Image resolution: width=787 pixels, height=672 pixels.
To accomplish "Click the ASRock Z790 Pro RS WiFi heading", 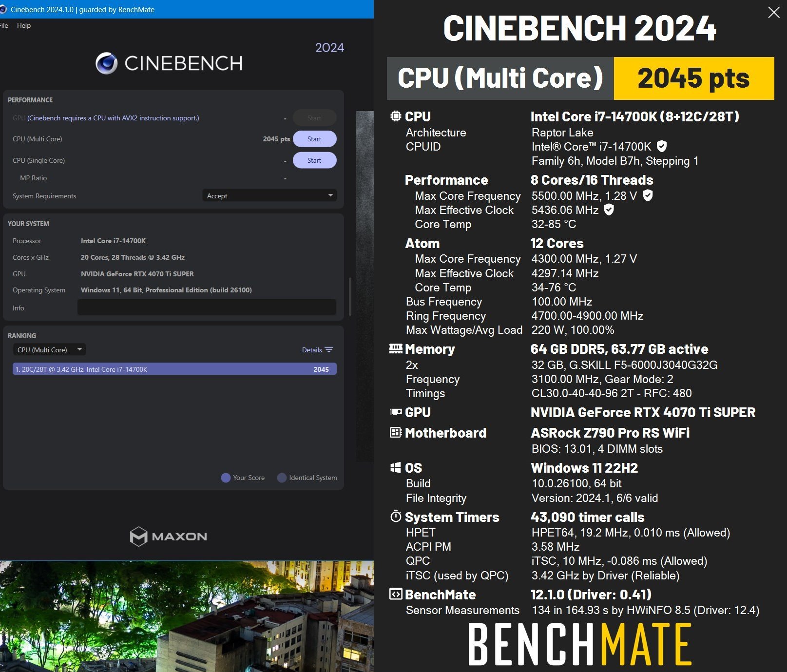I will [x=610, y=433].
